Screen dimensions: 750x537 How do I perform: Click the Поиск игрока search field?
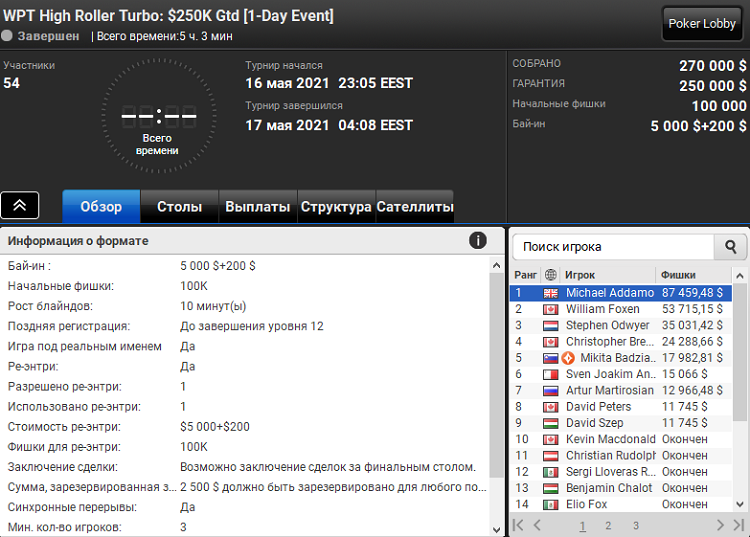pos(613,247)
